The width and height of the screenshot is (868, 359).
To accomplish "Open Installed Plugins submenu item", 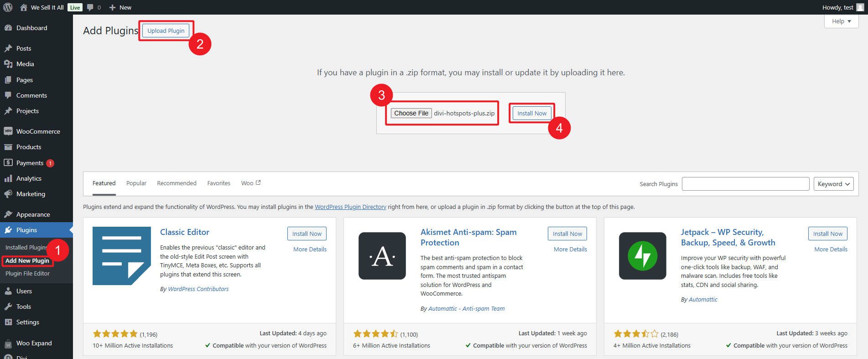I will coord(26,247).
